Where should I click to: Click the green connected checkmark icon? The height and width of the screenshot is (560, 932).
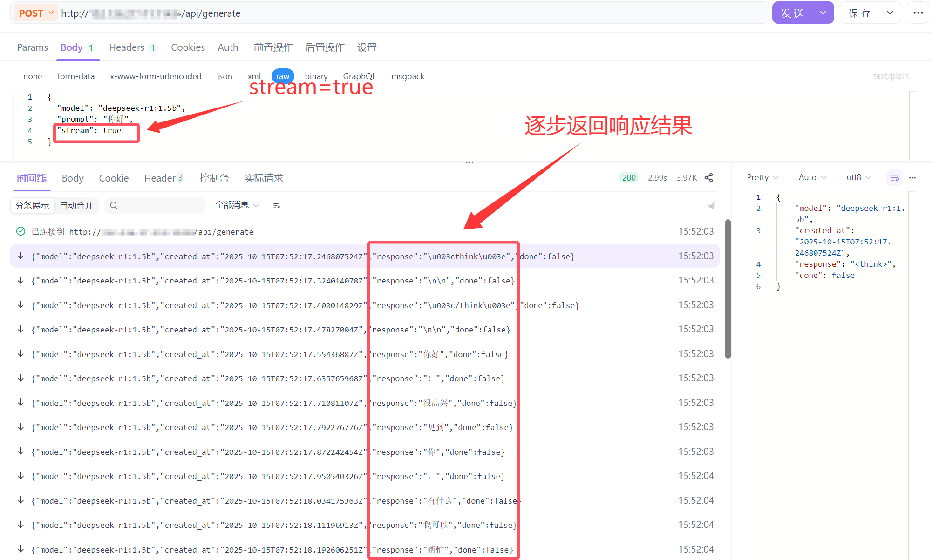coord(20,231)
